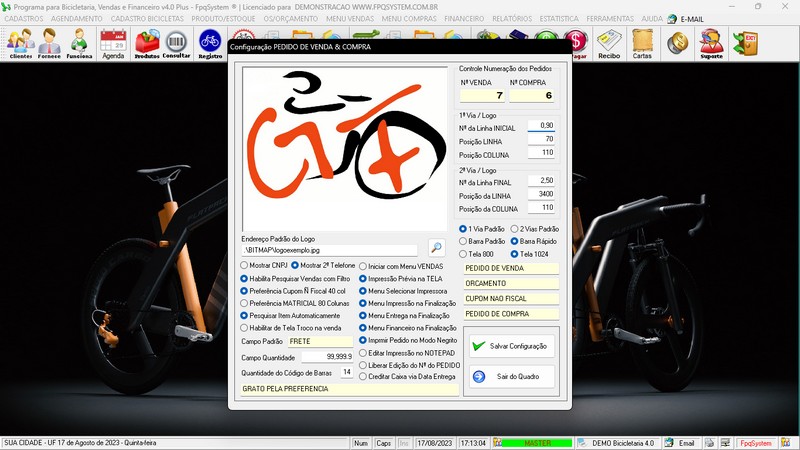Click the Salvar Configuração button

point(509,345)
